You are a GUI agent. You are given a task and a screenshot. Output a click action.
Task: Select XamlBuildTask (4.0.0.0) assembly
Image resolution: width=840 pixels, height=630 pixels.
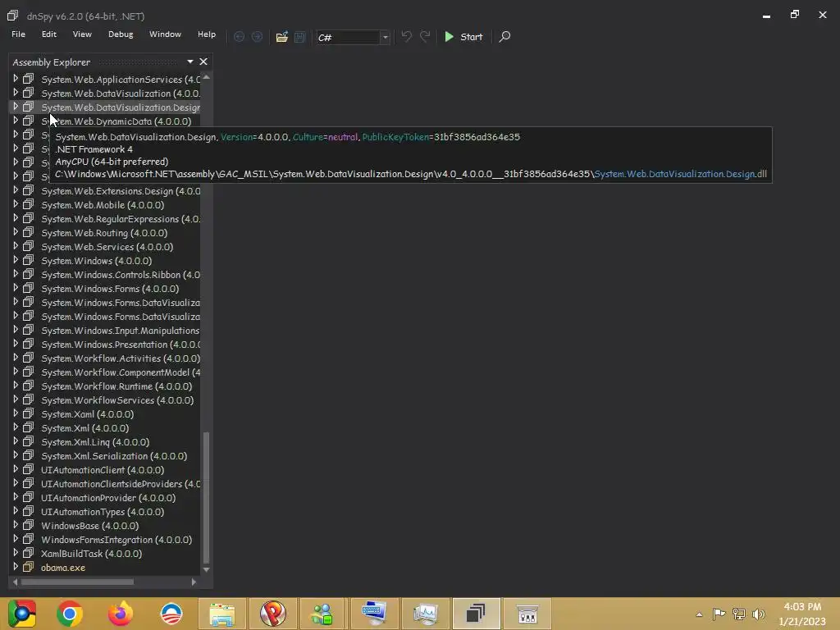coord(92,554)
